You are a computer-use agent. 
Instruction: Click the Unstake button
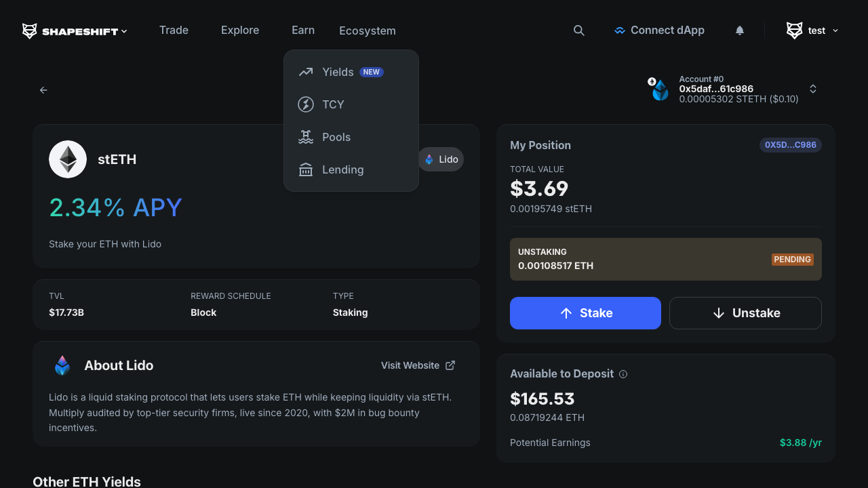(x=745, y=313)
